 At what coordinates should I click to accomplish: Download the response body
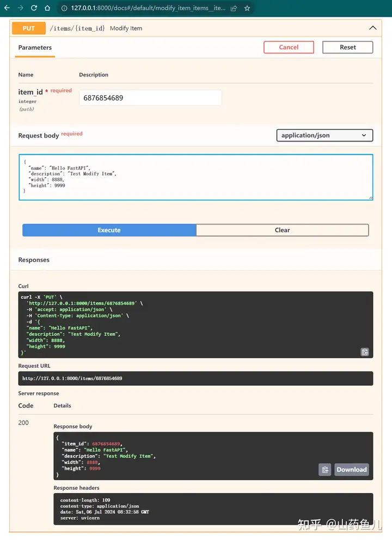point(352,470)
